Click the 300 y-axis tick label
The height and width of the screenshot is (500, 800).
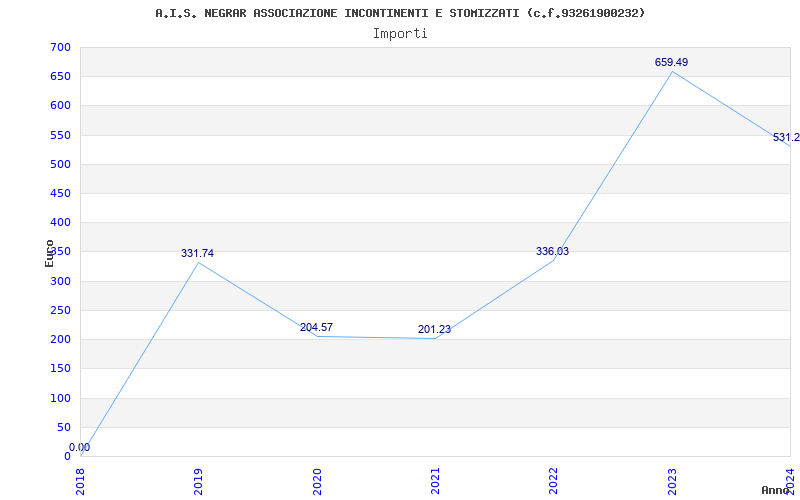(x=60, y=281)
